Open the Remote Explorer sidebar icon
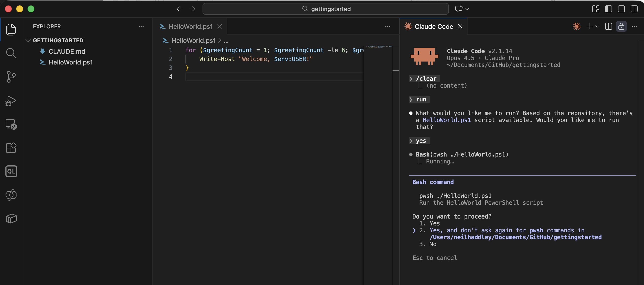The image size is (644, 285). [11, 124]
